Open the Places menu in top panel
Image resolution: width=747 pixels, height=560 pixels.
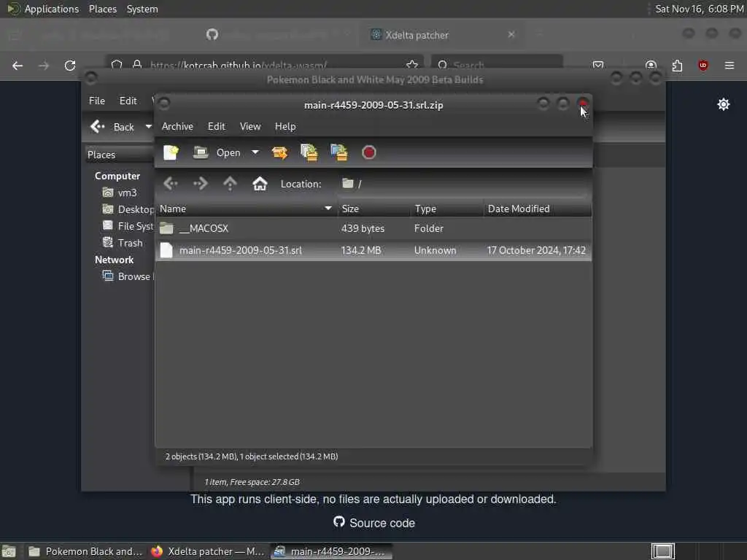coord(103,9)
